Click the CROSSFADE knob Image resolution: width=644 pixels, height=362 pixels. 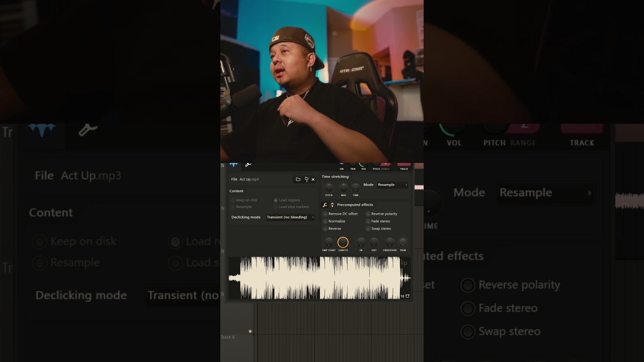389,242
